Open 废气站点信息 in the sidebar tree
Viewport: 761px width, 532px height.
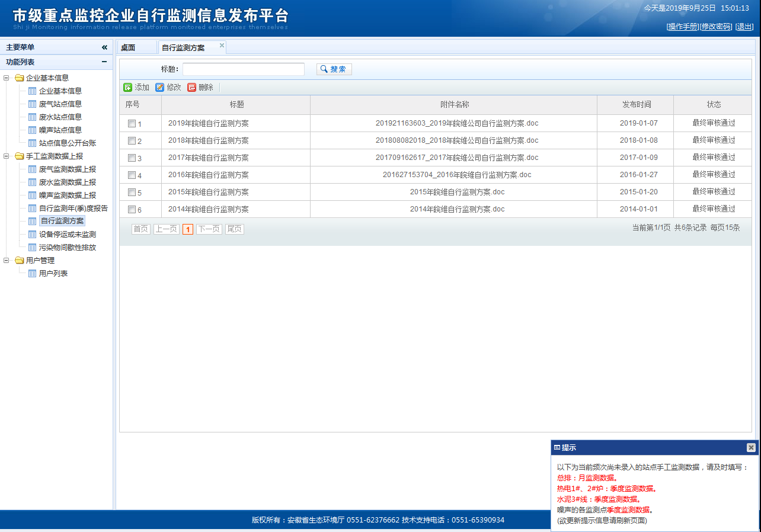(60, 104)
